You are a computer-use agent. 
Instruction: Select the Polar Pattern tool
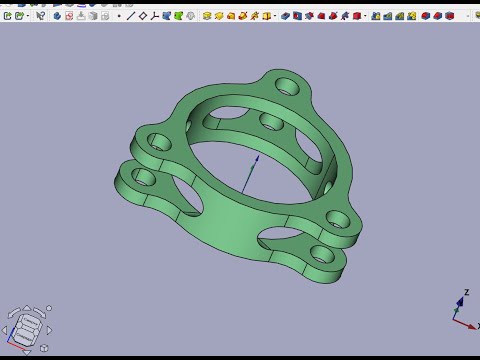400,16
